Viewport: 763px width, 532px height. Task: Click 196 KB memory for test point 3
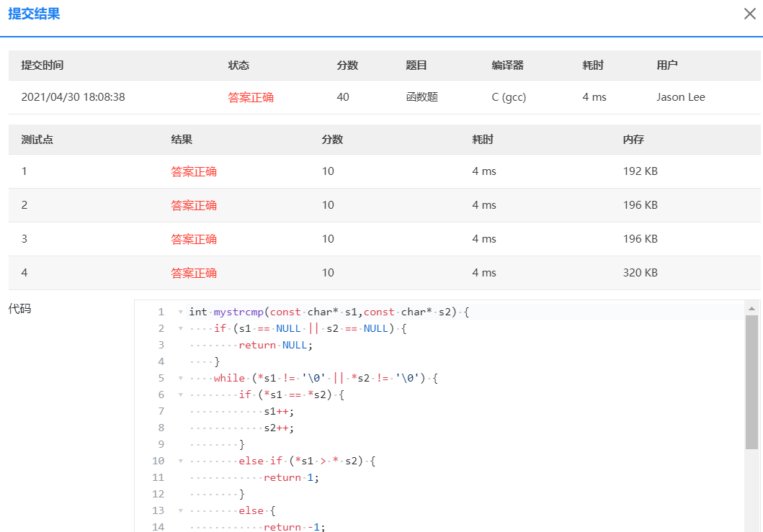tap(641, 239)
